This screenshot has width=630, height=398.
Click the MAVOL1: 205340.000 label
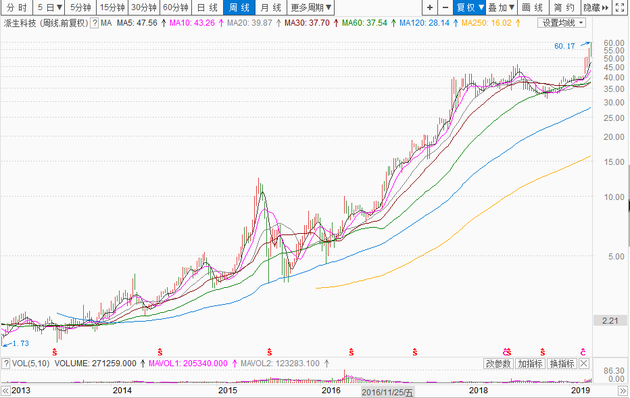pos(188,363)
